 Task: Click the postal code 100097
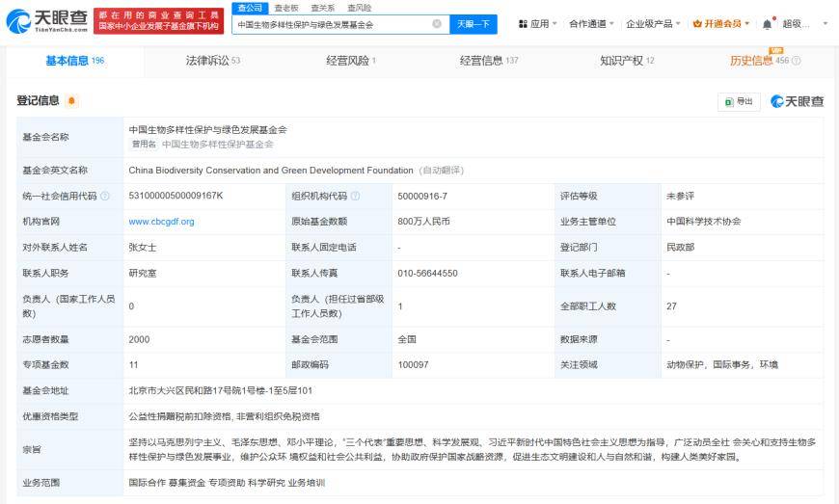tap(413, 365)
